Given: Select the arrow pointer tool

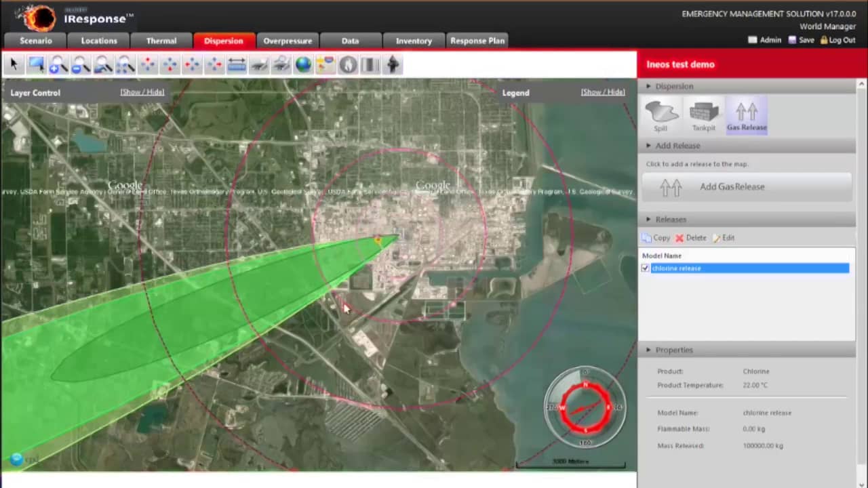Looking at the screenshot, I should [x=14, y=64].
